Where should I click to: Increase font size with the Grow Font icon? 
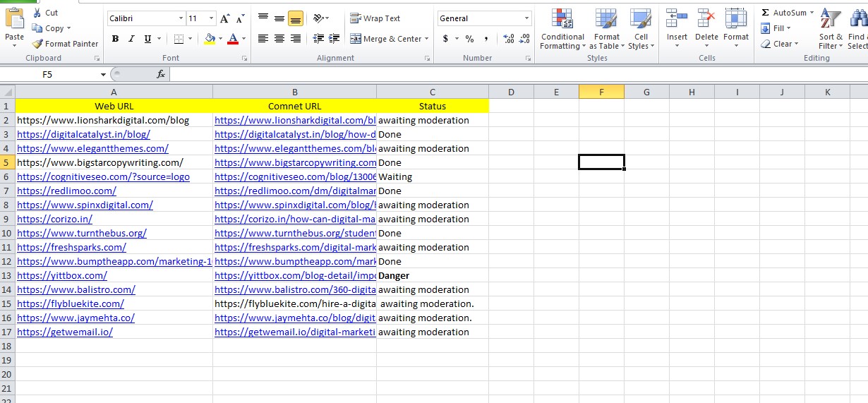pos(225,18)
